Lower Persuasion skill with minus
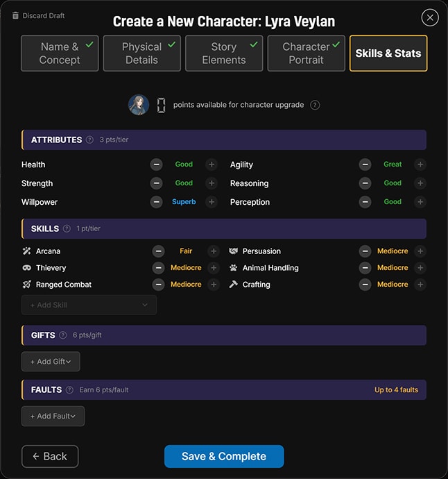Image resolution: width=448 pixels, height=479 pixels. tap(365, 251)
